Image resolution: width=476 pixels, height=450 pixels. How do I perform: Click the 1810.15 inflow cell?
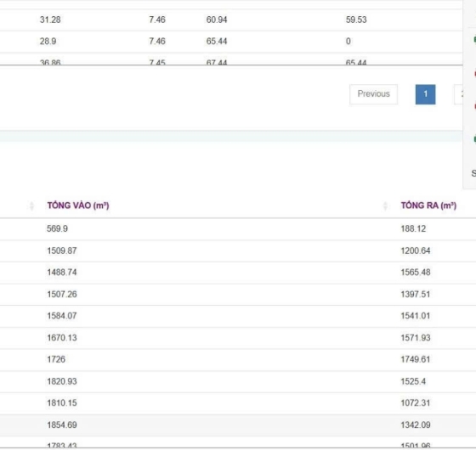pos(62,403)
